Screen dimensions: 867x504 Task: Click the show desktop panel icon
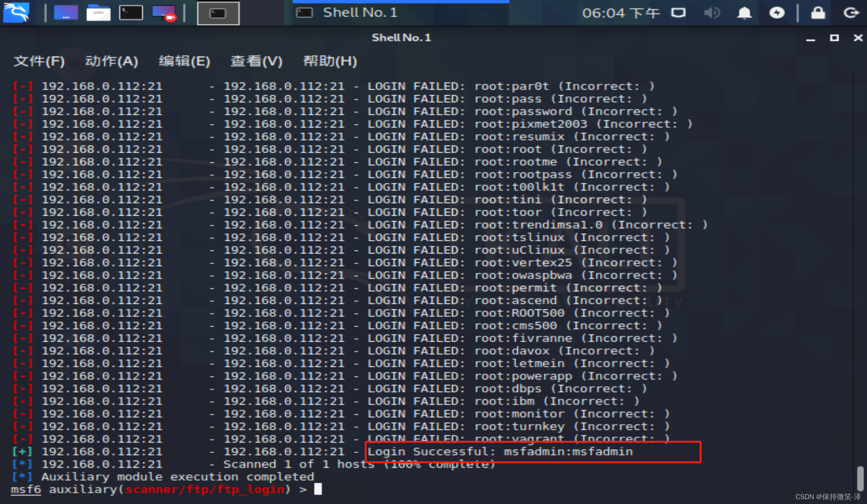pos(66,13)
